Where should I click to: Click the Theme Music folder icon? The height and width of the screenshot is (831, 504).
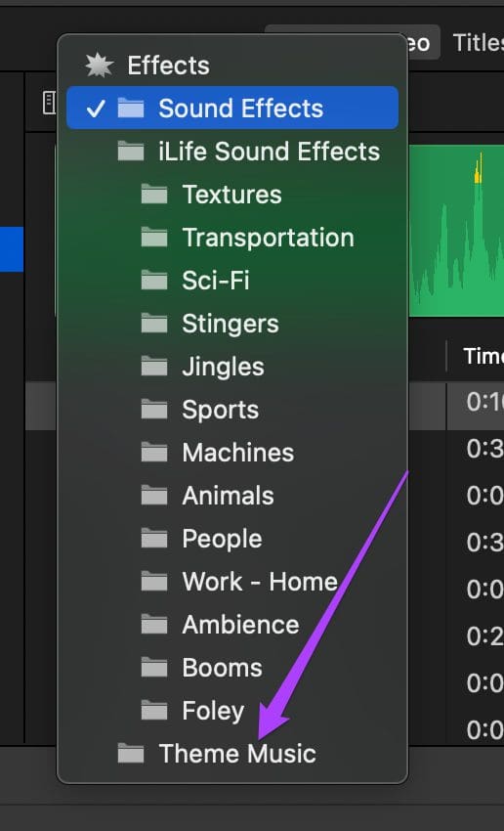(x=131, y=753)
